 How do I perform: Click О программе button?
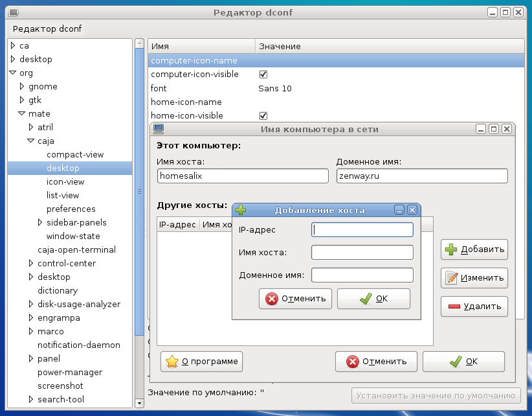tap(201, 362)
